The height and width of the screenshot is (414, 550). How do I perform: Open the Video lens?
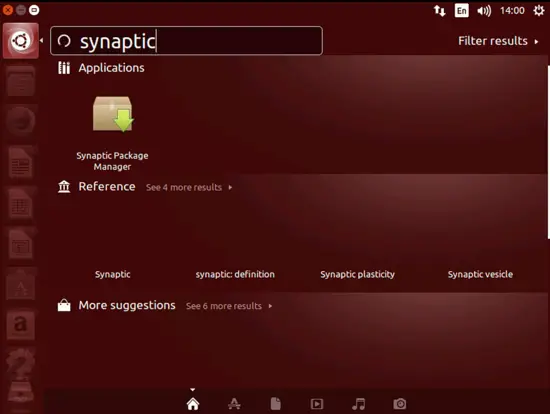point(317,404)
